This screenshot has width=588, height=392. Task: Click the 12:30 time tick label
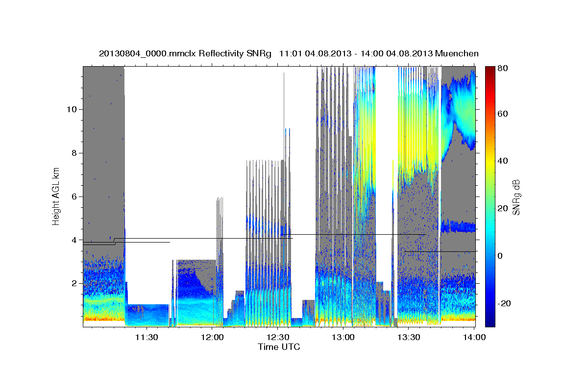[278, 337]
